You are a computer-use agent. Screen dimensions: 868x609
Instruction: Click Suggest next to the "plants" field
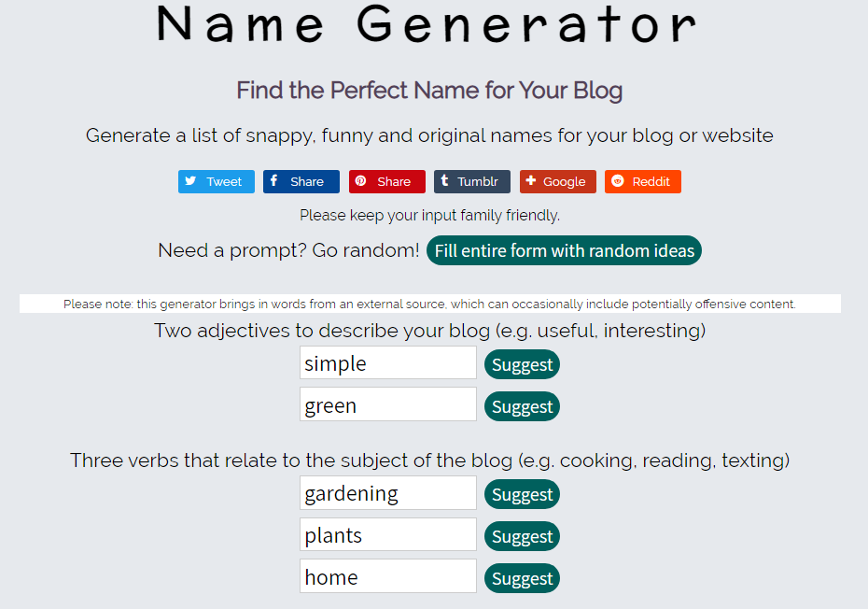pos(522,536)
